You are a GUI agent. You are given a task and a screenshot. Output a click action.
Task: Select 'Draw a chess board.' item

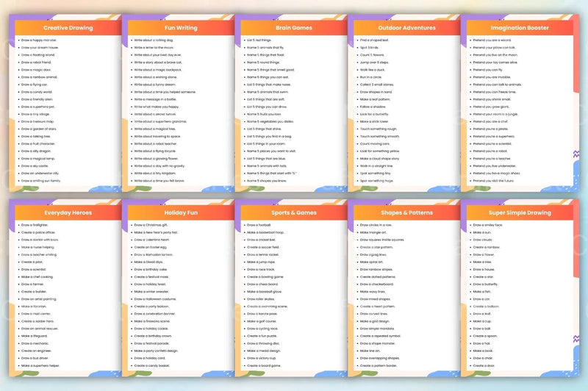point(262,284)
